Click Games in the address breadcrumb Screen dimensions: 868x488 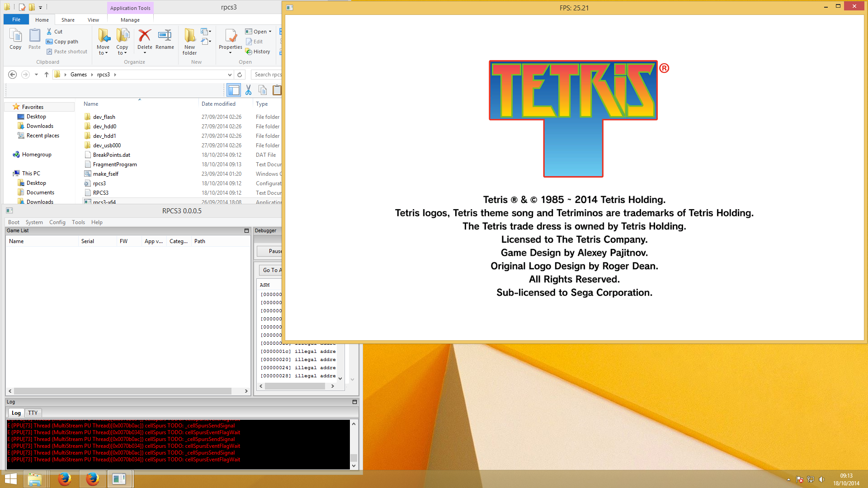[x=79, y=75]
